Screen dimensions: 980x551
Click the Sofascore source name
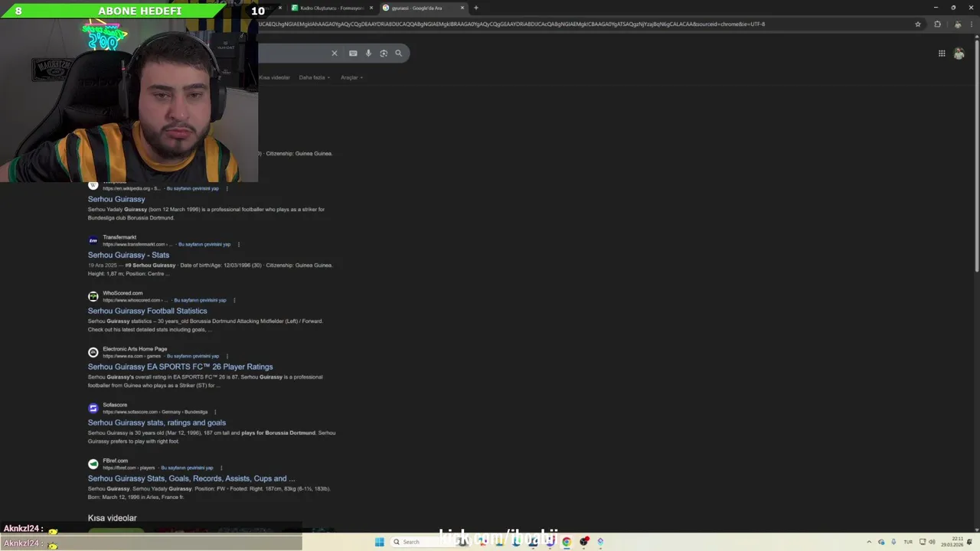click(x=115, y=405)
